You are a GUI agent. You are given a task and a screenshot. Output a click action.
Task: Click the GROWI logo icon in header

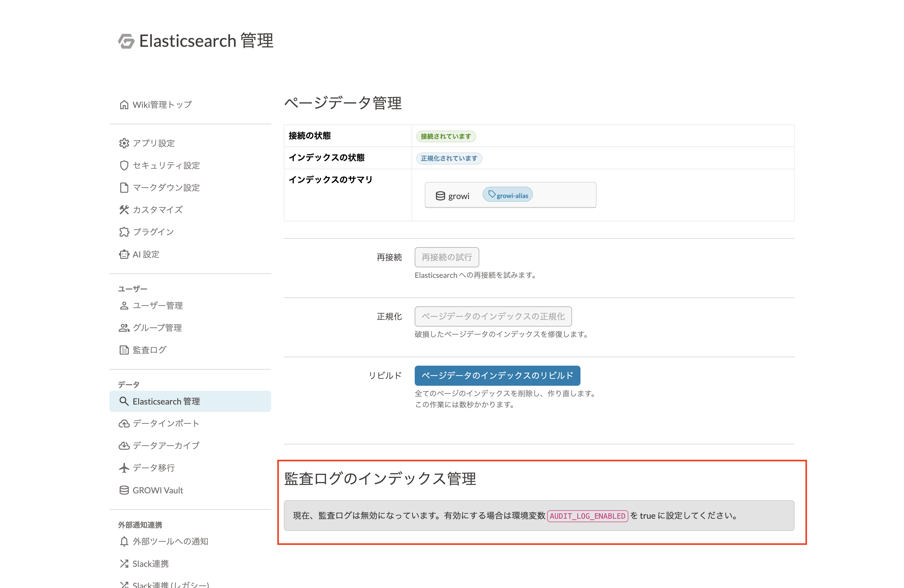coord(126,41)
